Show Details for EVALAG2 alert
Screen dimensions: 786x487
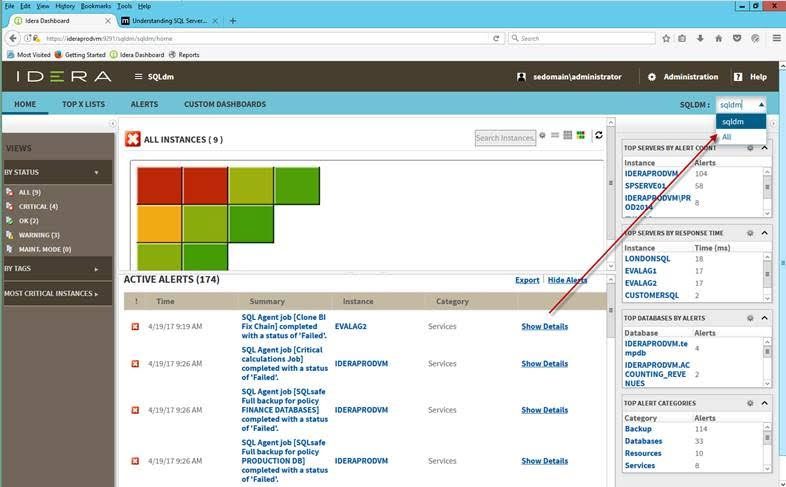544,326
